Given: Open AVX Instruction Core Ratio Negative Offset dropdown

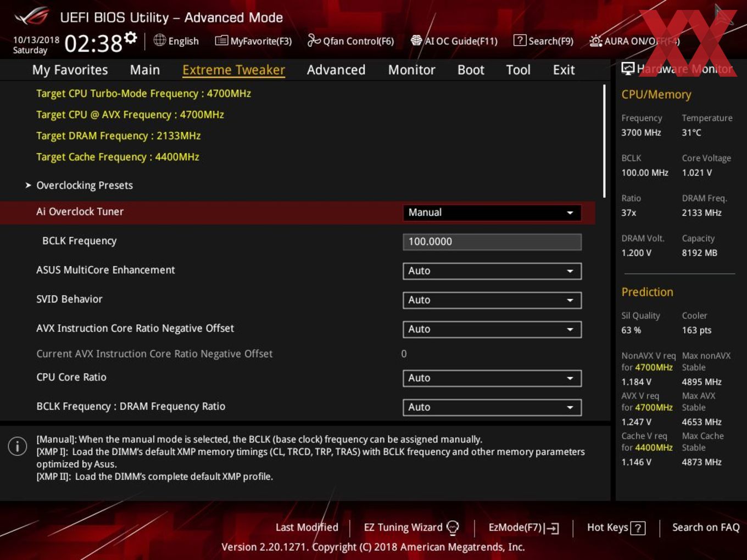Looking at the screenshot, I should pos(492,329).
